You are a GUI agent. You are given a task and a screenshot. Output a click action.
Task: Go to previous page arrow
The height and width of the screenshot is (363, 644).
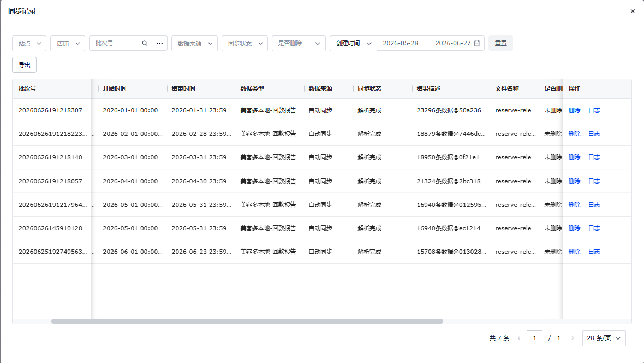[x=519, y=338]
